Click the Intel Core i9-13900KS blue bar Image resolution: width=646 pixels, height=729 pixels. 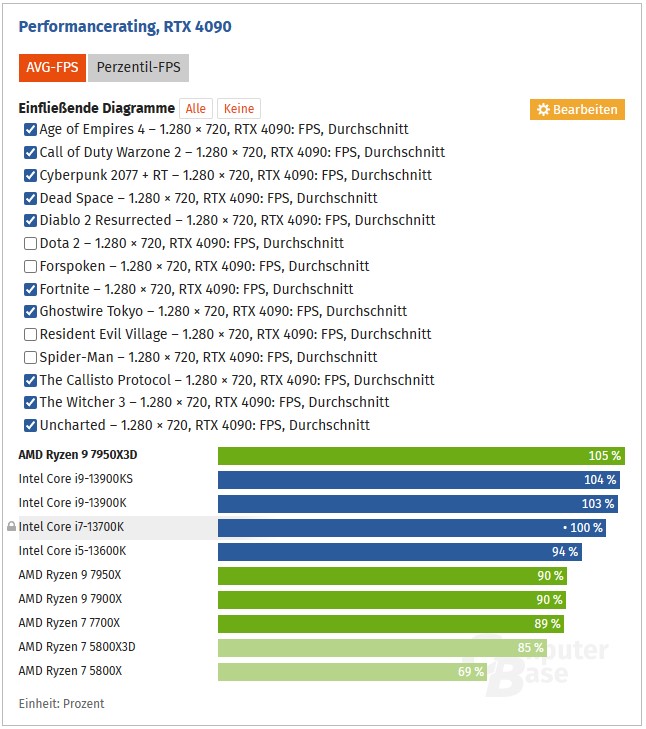(x=419, y=480)
